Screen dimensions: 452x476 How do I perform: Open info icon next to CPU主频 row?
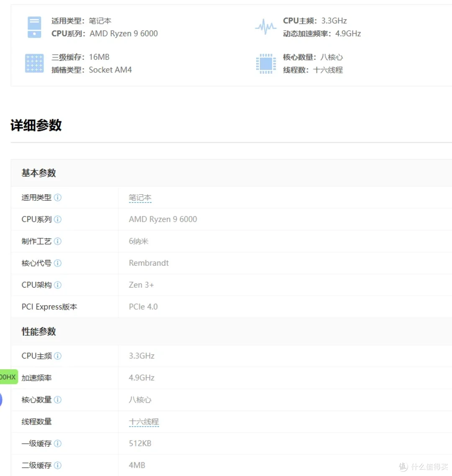58,356
